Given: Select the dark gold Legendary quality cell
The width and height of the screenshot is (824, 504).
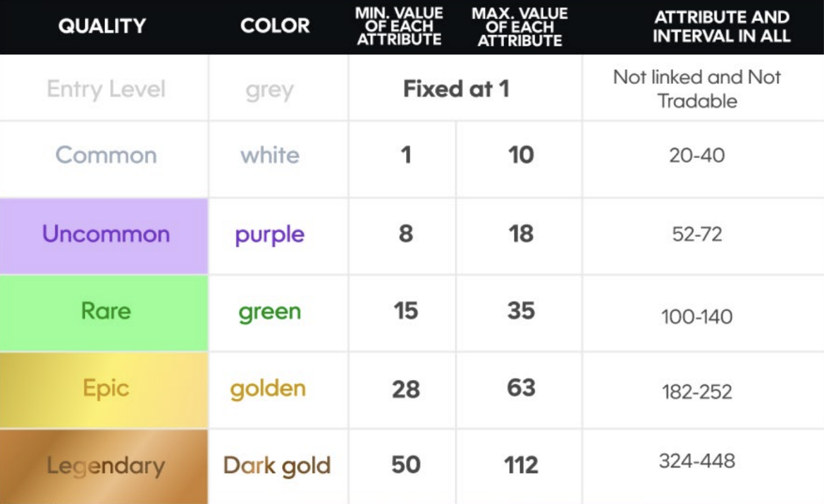Looking at the screenshot, I should click(106, 465).
